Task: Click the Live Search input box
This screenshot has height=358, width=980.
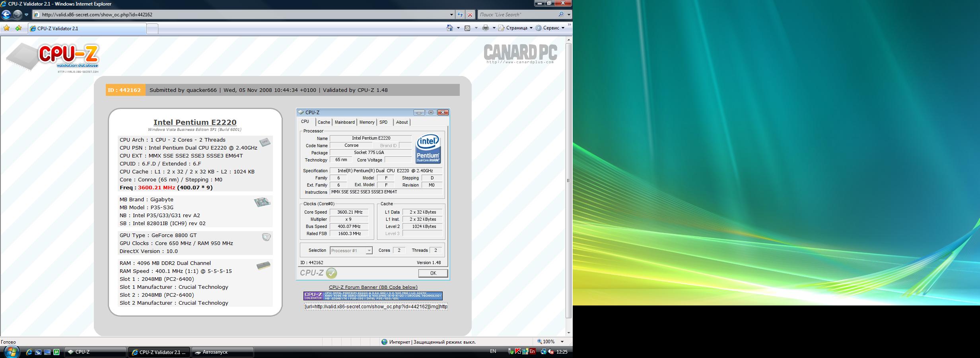Action: (517, 15)
